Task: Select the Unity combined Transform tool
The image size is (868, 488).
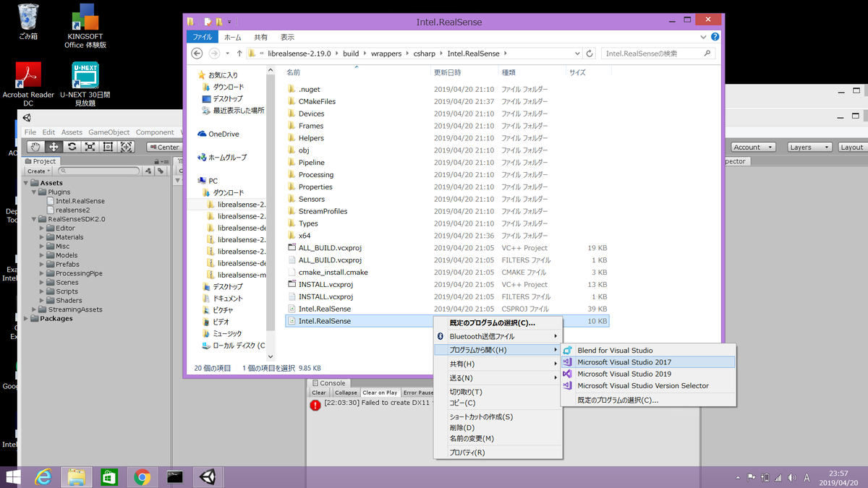Action: (x=127, y=147)
